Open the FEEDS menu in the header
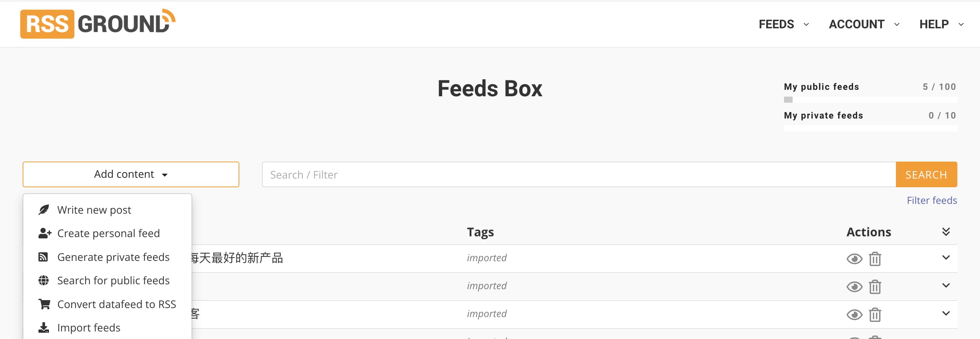 [x=783, y=25]
